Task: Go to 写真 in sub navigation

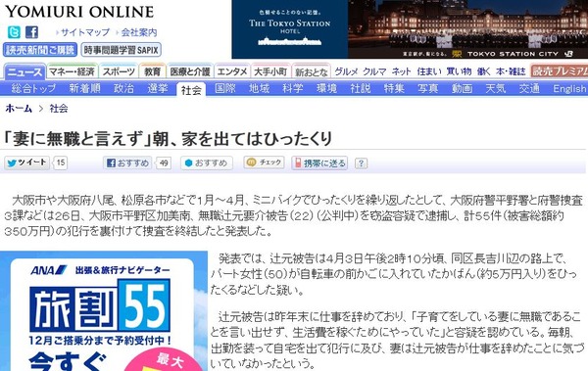Action: click(428, 88)
